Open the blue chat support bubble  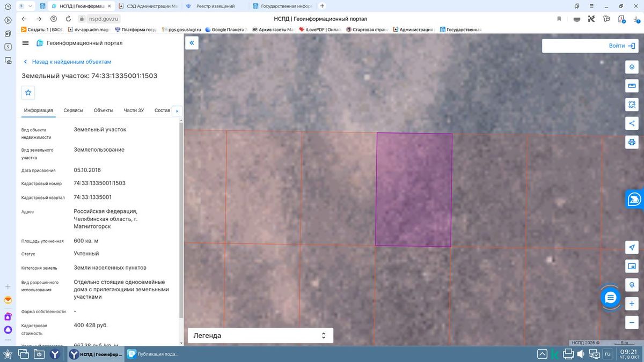click(610, 298)
